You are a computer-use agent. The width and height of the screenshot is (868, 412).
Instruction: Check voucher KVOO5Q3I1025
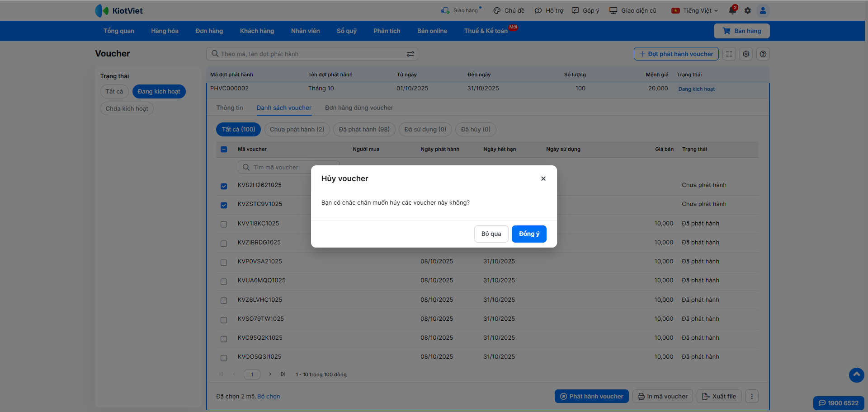click(224, 357)
